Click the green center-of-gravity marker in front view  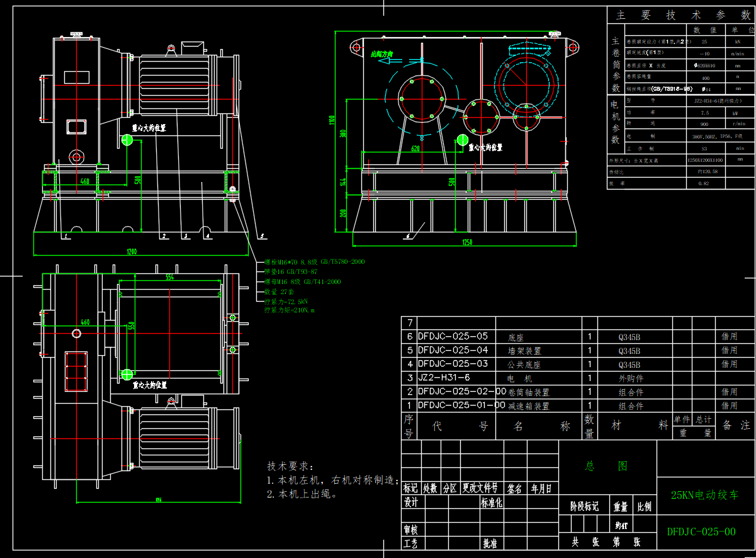(x=128, y=140)
